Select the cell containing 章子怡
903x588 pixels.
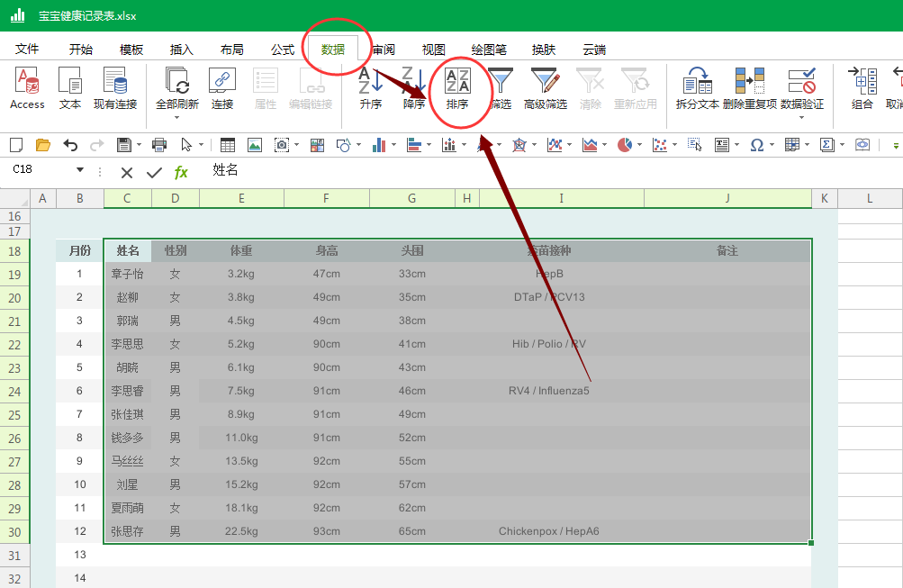pos(127,274)
